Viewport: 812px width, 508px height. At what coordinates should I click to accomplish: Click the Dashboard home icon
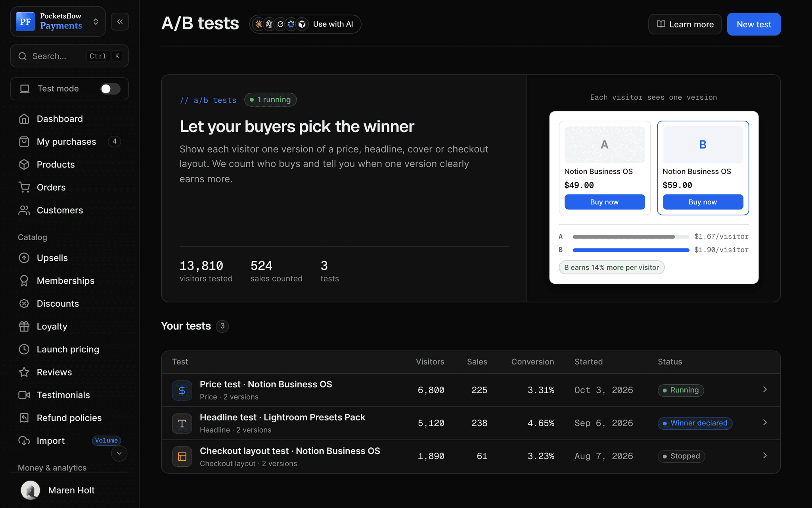pos(24,119)
